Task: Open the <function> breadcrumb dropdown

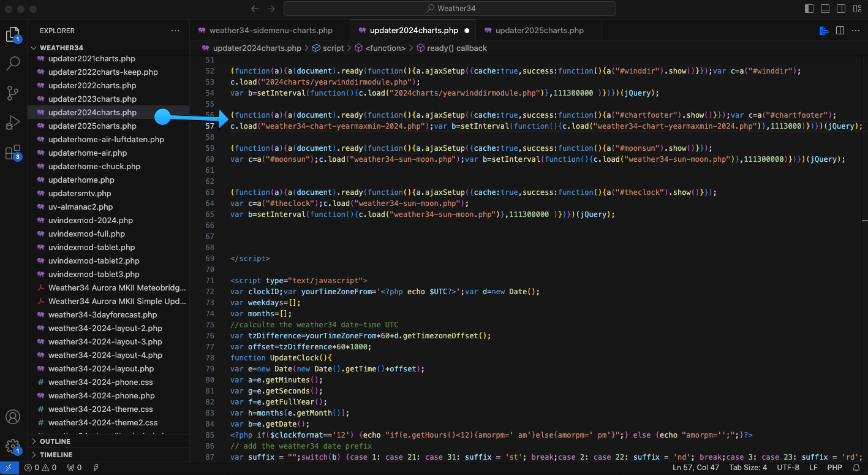Action: click(380, 48)
